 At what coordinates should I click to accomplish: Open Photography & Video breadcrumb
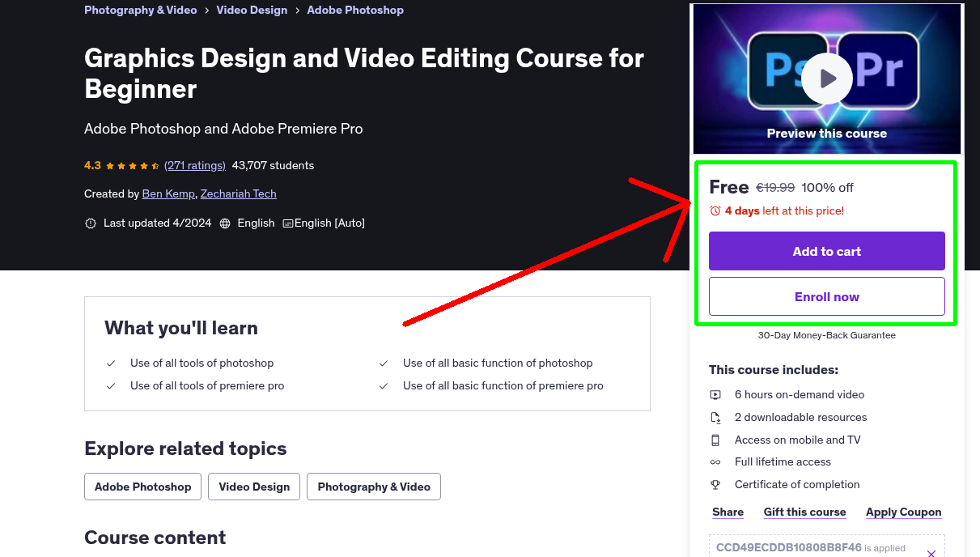(x=141, y=10)
